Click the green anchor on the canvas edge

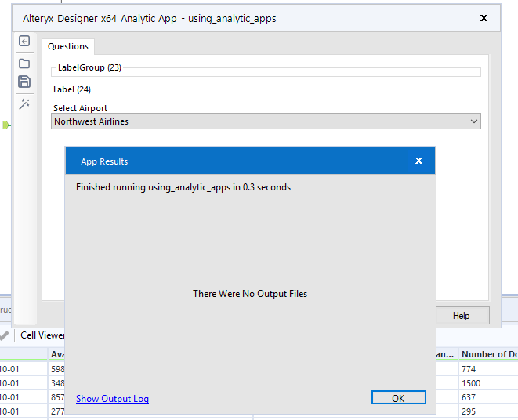(5, 125)
